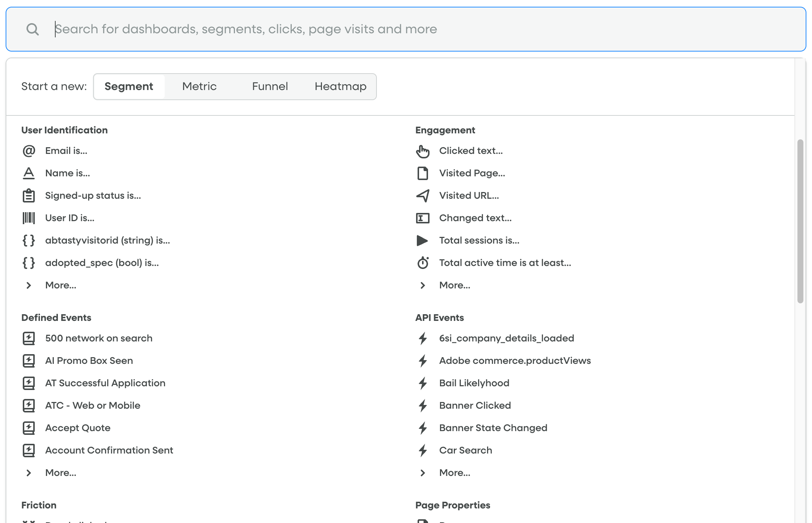Select Total sessions is... option
Image resolution: width=812 pixels, height=523 pixels.
(479, 241)
